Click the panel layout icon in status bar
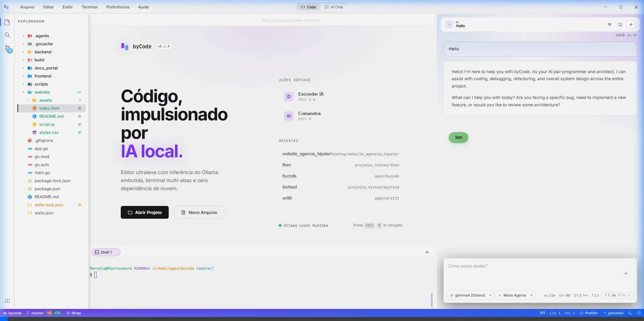The height and width of the screenshot is (321, 644). point(639,313)
